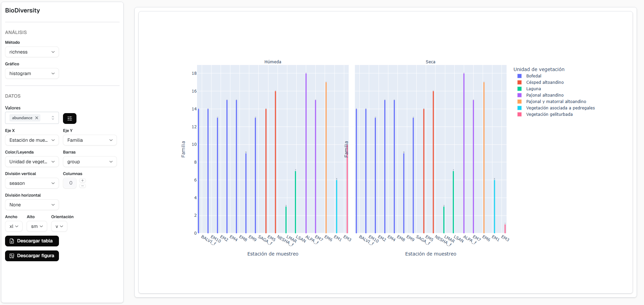The image size is (644, 305).
Task: Open the Barras dropdown showing group
Action: (x=90, y=162)
